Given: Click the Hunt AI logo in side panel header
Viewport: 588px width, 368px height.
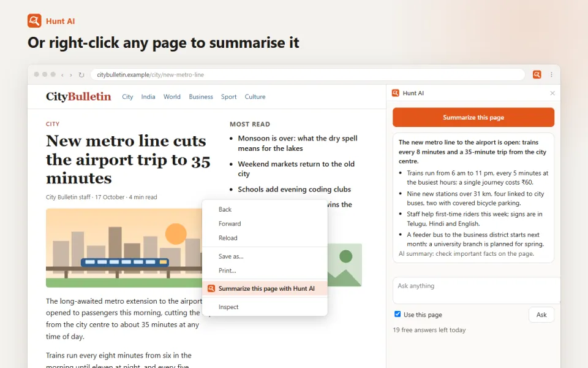Looking at the screenshot, I should tap(395, 93).
